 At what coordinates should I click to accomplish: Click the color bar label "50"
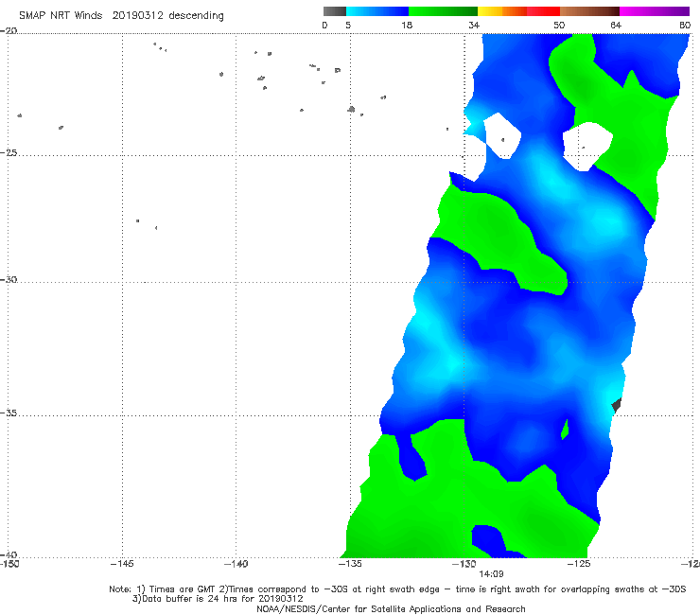point(559,25)
